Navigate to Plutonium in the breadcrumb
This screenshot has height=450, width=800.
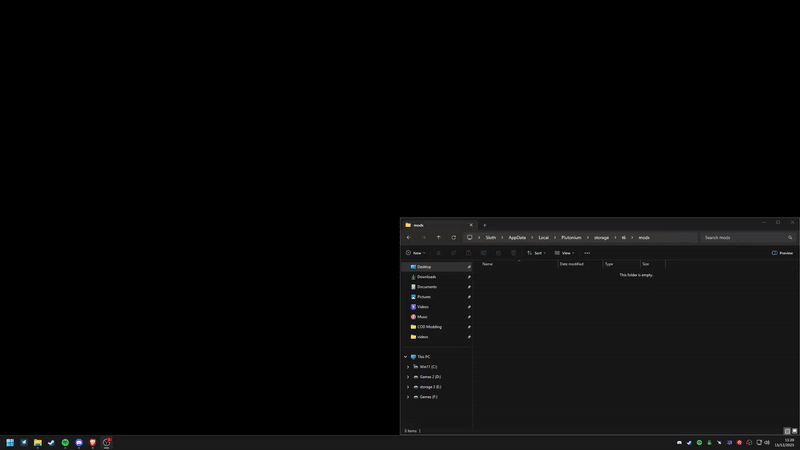[x=571, y=238]
